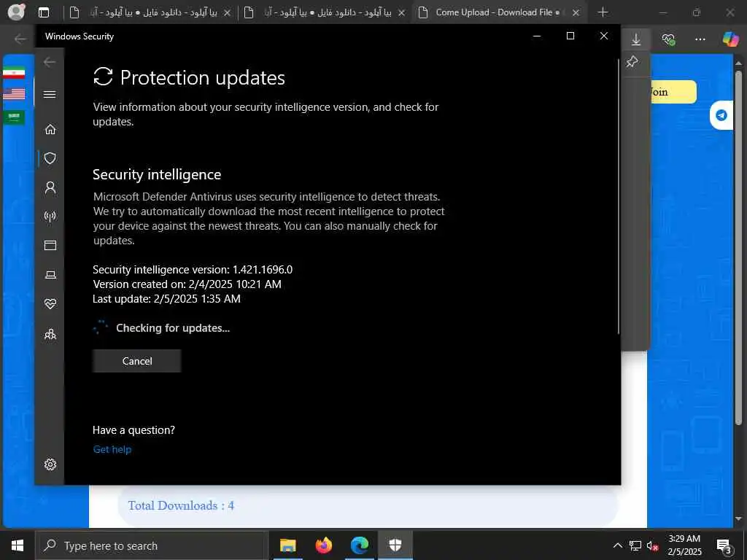
Task: Click the yellow Join button on webpage
Action: click(x=673, y=92)
